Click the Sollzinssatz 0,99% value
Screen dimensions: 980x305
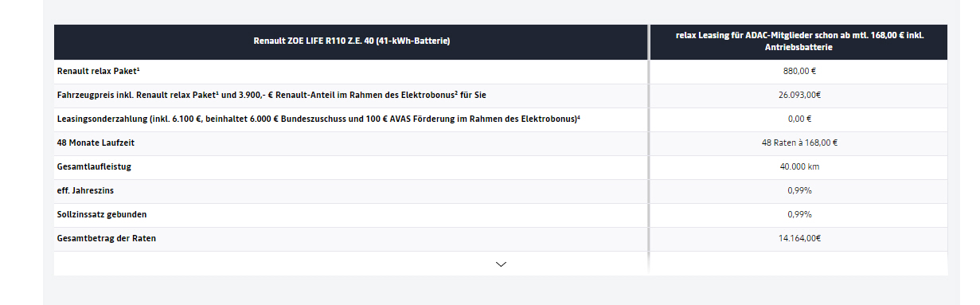click(799, 214)
